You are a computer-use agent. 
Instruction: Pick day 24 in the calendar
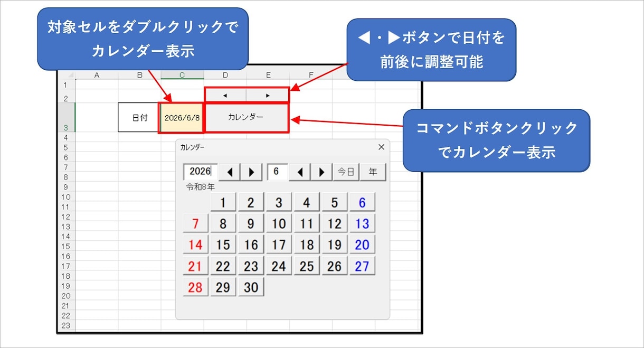(279, 266)
